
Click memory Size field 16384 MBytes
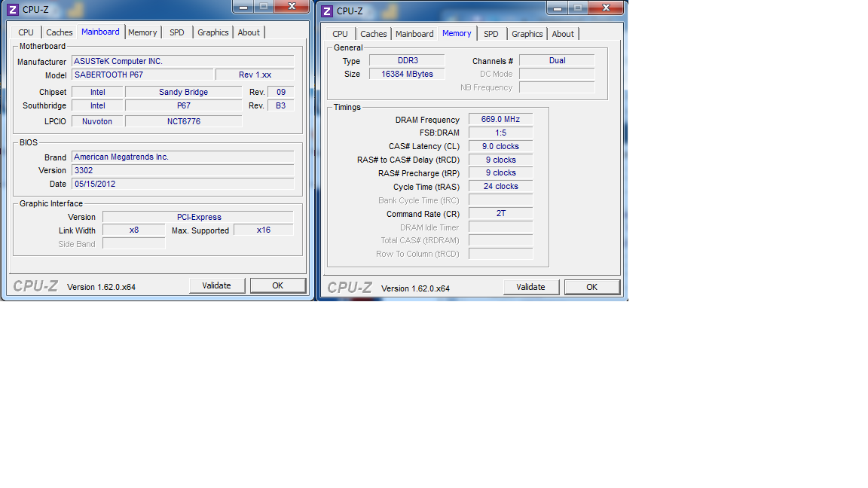[408, 74]
